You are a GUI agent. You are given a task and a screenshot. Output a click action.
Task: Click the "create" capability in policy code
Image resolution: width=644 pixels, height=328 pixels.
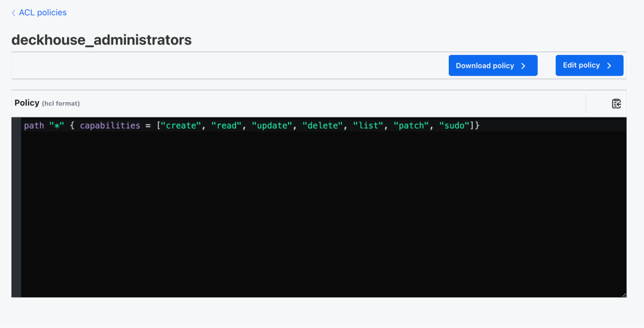click(181, 126)
